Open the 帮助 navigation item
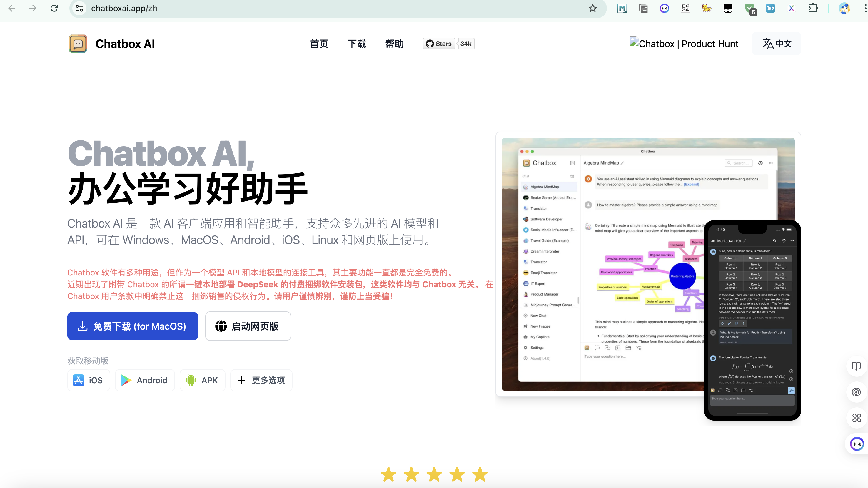Image resolution: width=868 pixels, height=488 pixels. coord(394,44)
